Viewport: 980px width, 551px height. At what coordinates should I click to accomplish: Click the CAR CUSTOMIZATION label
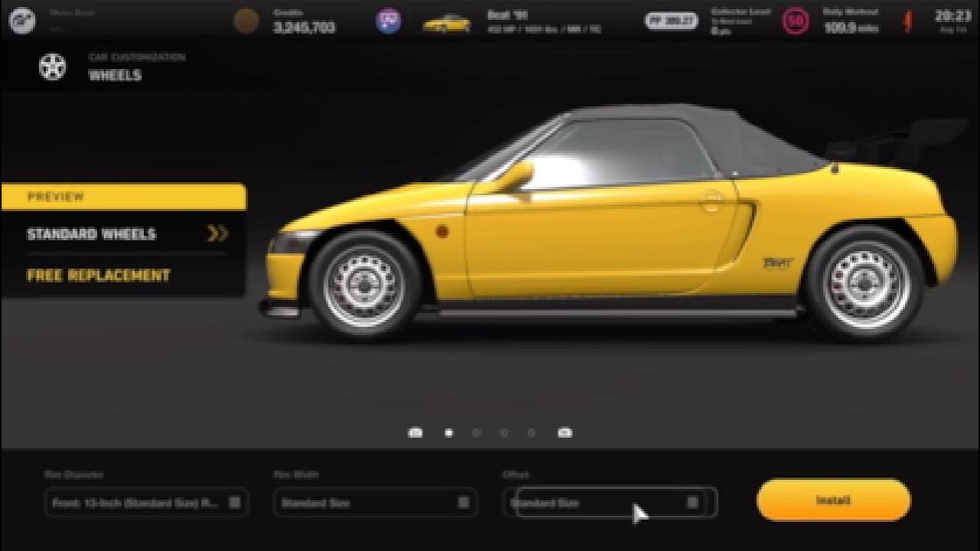(137, 57)
